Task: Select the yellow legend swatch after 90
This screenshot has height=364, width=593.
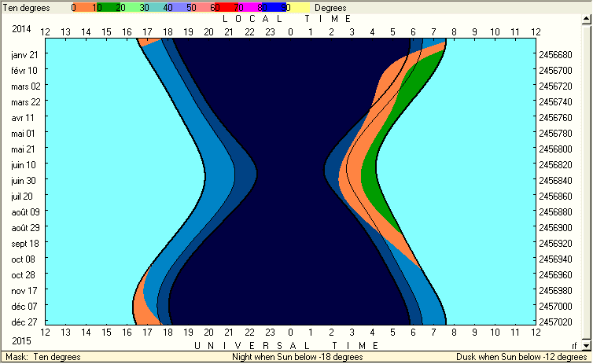Action: (297, 8)
